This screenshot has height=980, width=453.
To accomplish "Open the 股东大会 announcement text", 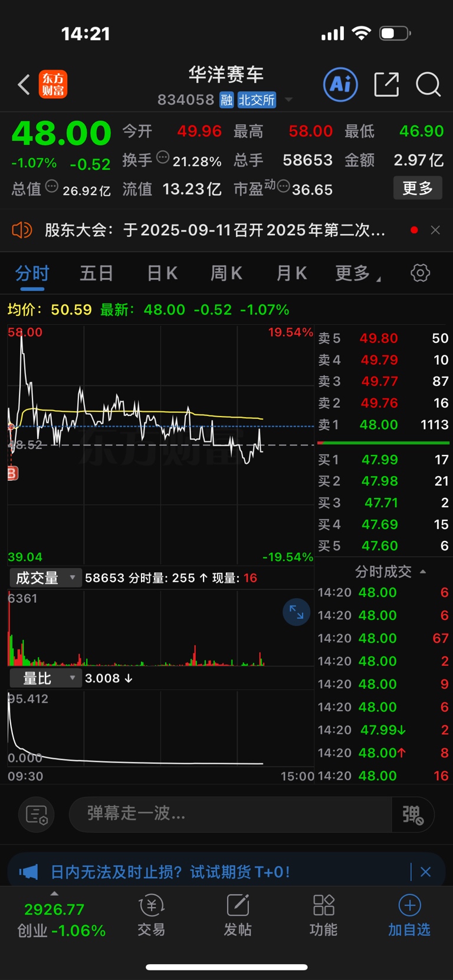I will [215, 230].
